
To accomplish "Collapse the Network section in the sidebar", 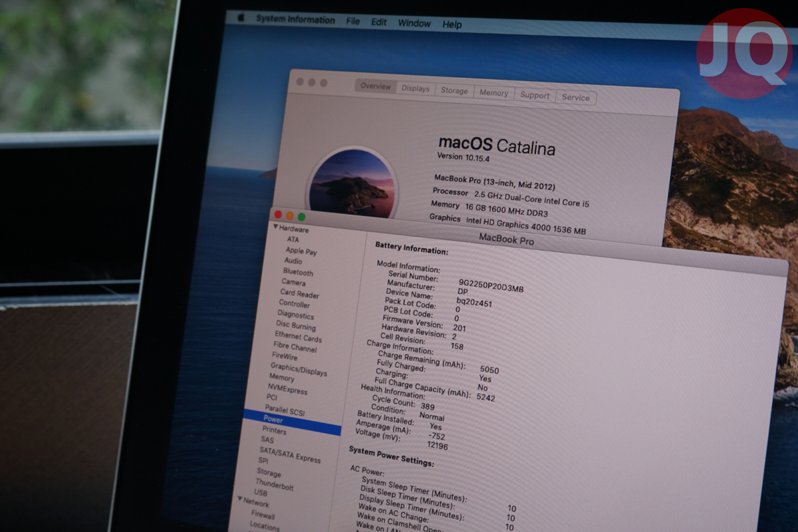I will click(x=240, y=500).
